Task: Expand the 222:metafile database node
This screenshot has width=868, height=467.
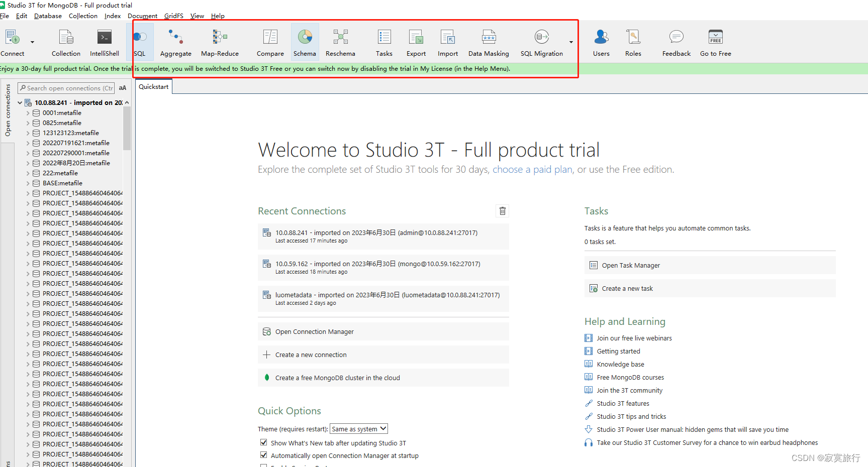Action: coord(28,173)
